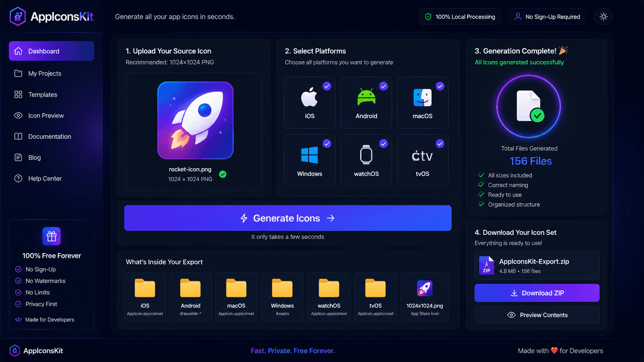Click the red heart in footer
Screen dimensions: 644x362
tap(554, 350)
